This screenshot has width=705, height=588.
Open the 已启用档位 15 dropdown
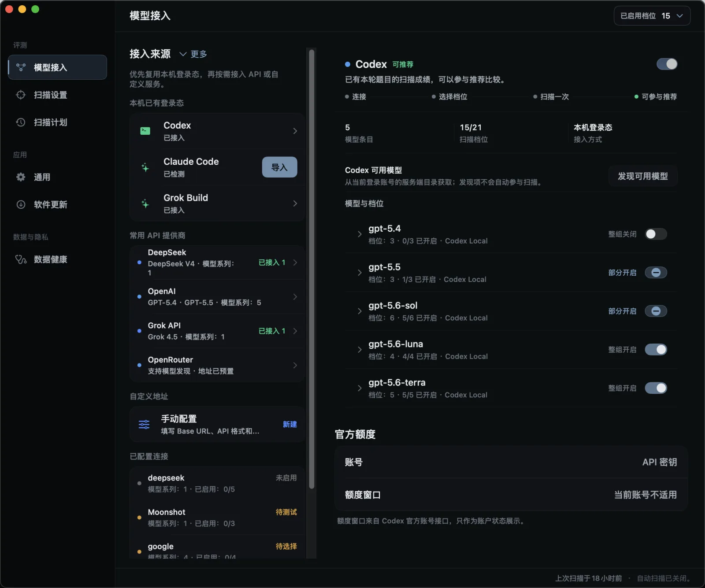point(652,16)
